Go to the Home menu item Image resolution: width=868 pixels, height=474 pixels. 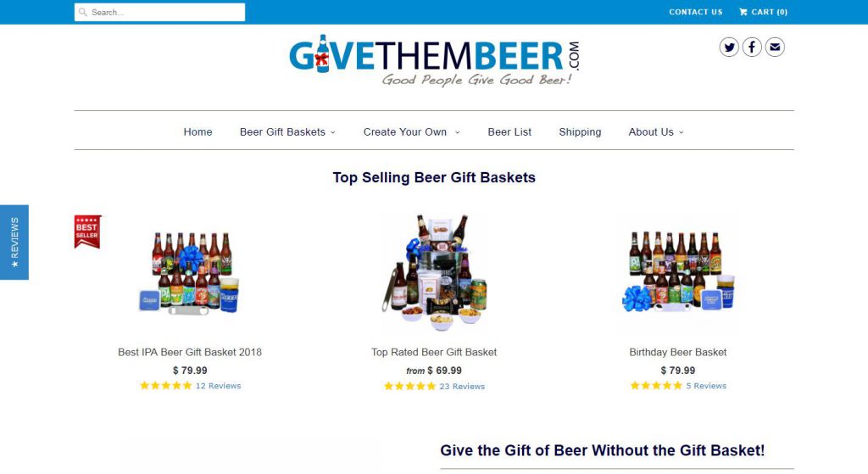[198, 131]
